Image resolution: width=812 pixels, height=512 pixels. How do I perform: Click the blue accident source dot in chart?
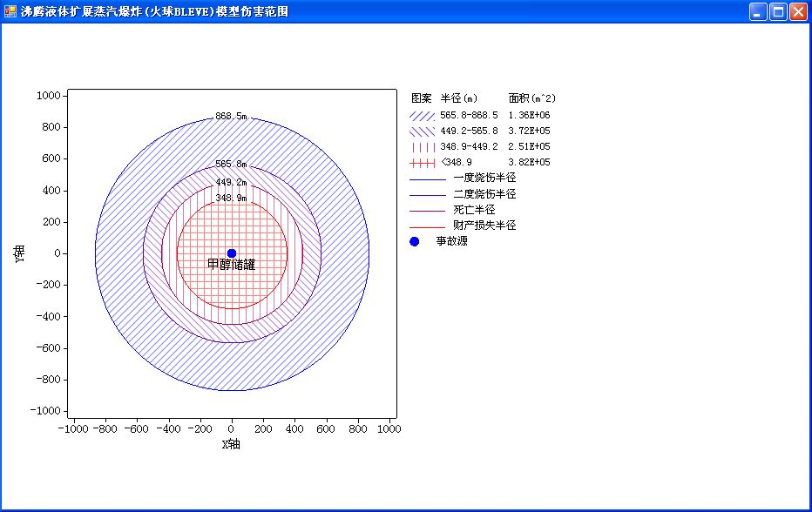[x=232, y=253]
